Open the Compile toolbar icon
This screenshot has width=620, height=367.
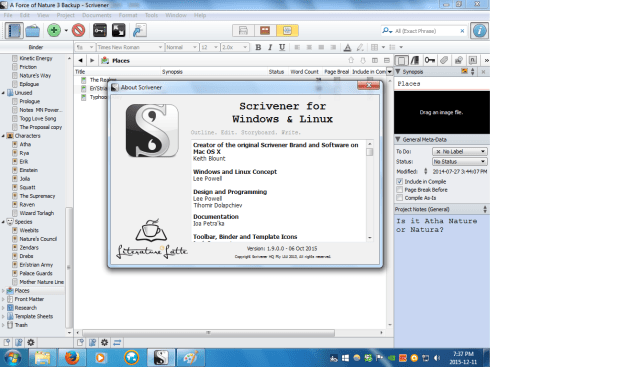139,30
